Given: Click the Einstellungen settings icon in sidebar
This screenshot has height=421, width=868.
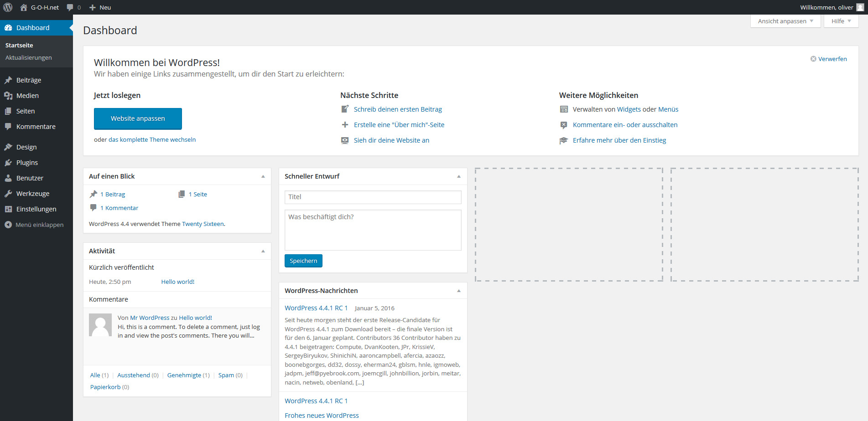Looking at the screenshot, I should (x=8, y=209).
